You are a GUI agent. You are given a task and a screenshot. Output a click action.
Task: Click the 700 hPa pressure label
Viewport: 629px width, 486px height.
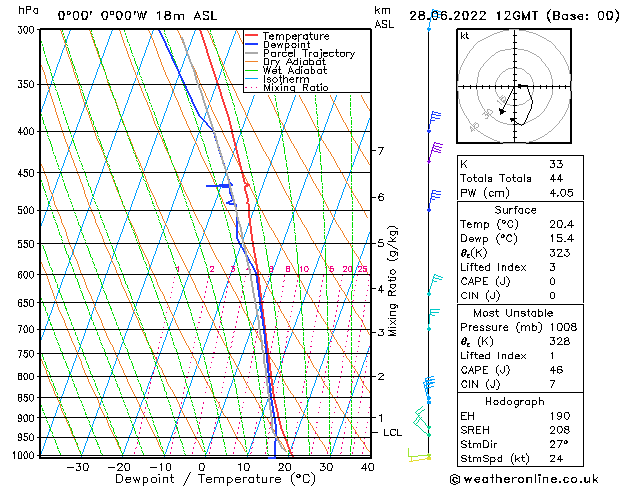tap(28, 330)
